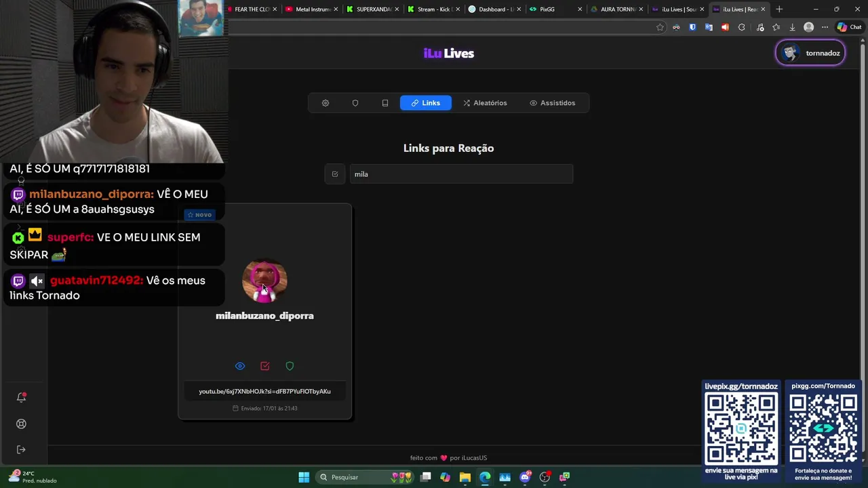Switch to the SUPERXANDAO browser tab
868x488 pixels.
pyautogui.click(x=372, y=9)
